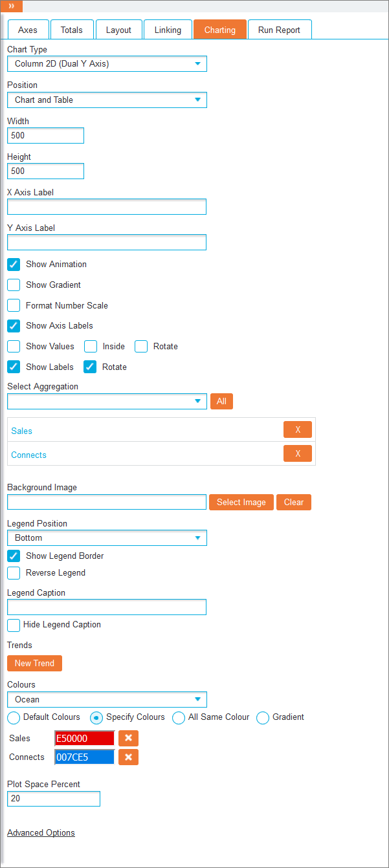The width and height of the screenshot is (389, 868).
Task: Disable the Show Legend Border checkbox
Action: coord(14,556)
